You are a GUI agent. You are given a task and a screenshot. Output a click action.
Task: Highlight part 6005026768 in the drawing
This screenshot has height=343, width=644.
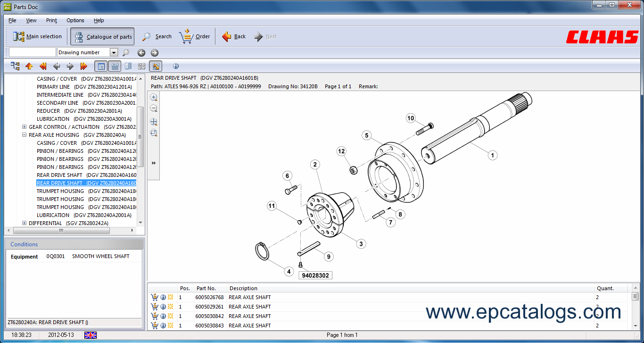pyautogui.click(x=170, y=297)
